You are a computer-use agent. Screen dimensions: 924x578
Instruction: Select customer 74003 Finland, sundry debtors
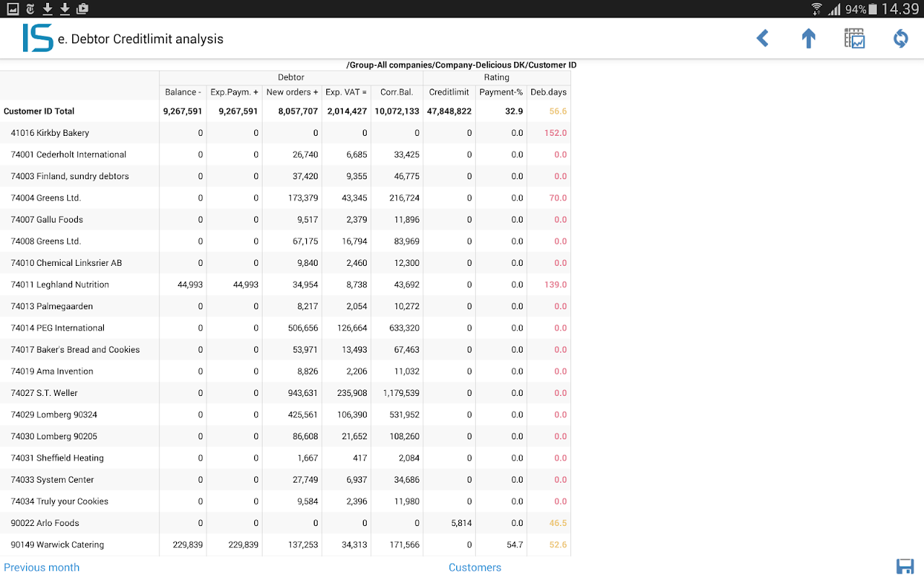click(285, 176)
